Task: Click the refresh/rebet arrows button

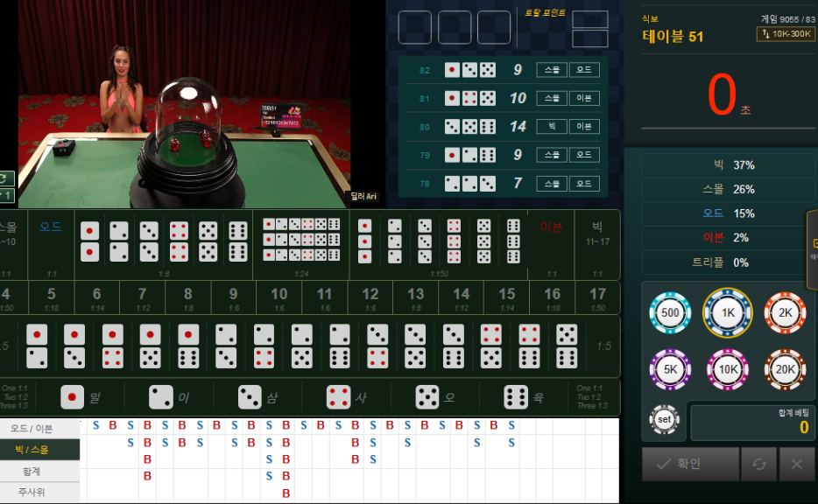Action: click(758, 464)
